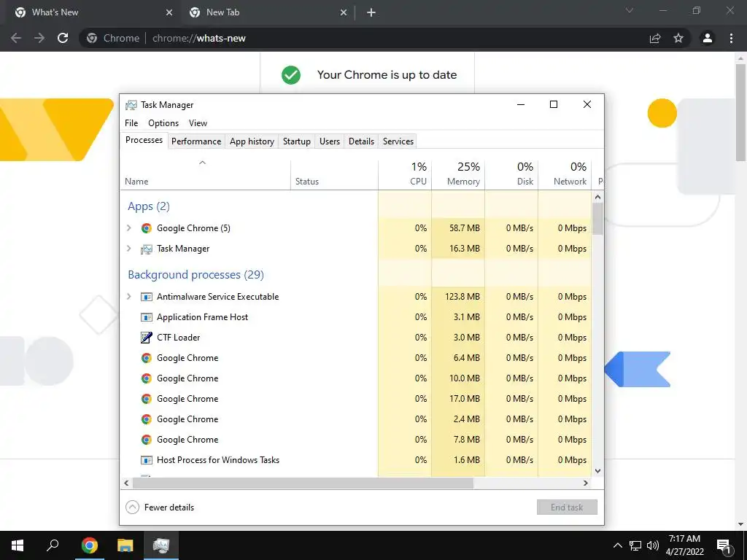
Task: Click the CTF Loader pen icon
Action: [x=146, y=338]
